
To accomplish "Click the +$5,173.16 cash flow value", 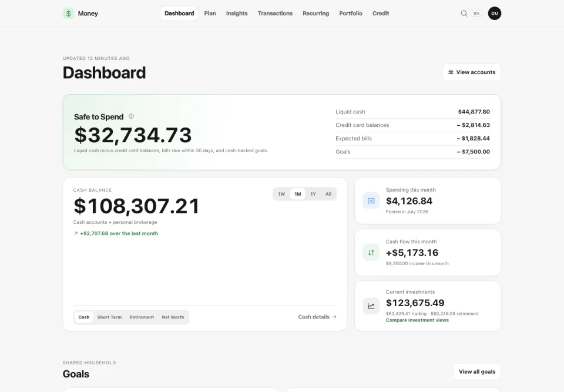I will (412, 253).
